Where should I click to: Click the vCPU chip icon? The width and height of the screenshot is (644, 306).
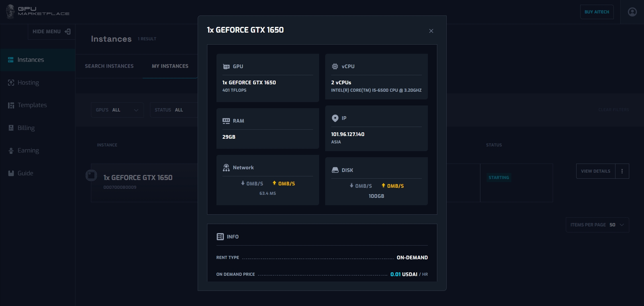pyautogui.click(x=335, y=67)
